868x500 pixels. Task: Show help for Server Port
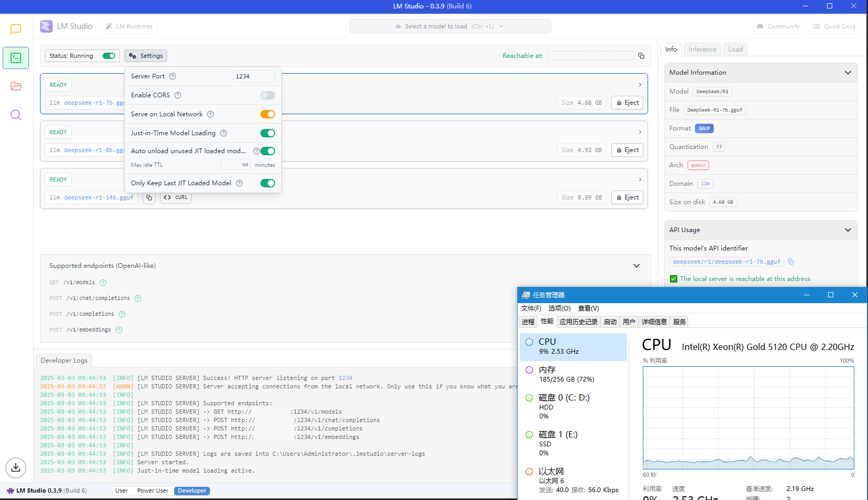pos(173,76)
